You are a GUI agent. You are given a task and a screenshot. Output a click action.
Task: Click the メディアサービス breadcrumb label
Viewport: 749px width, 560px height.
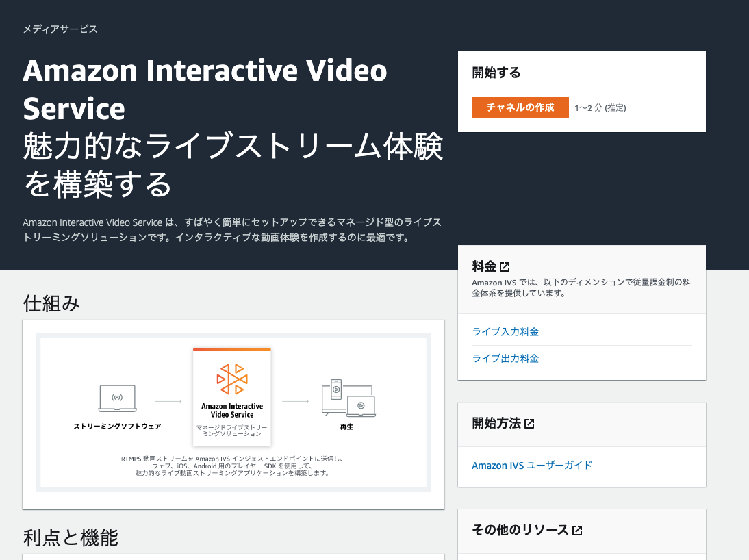[59, 29]
